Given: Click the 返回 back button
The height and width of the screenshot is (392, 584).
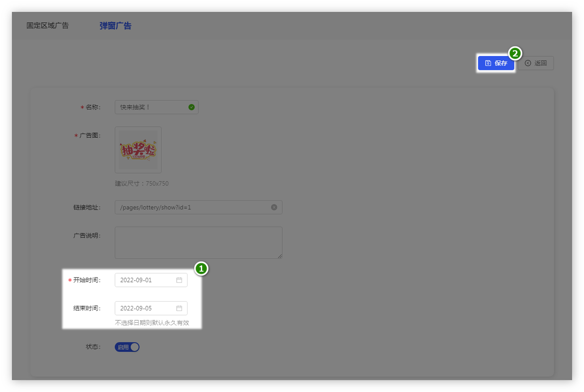Looking at the screenshot, I should tap(536, 63).
